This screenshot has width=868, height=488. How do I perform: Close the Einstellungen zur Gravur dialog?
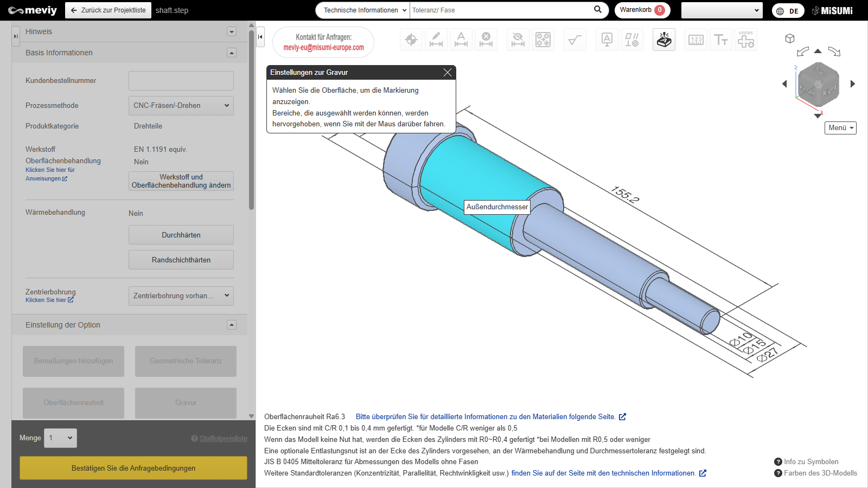click(448, 73)
